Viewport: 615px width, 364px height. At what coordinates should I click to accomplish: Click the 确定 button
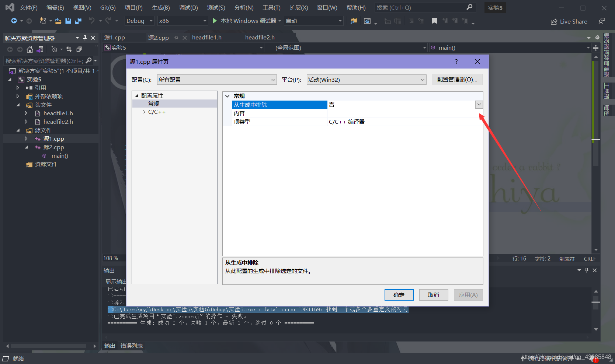(399, 295)
